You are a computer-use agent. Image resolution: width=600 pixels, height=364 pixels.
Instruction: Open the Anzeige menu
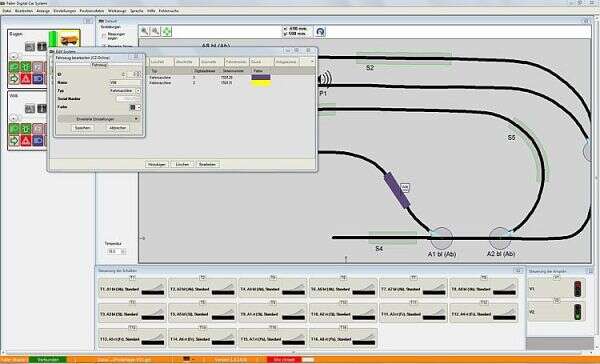tap(43, 11)
